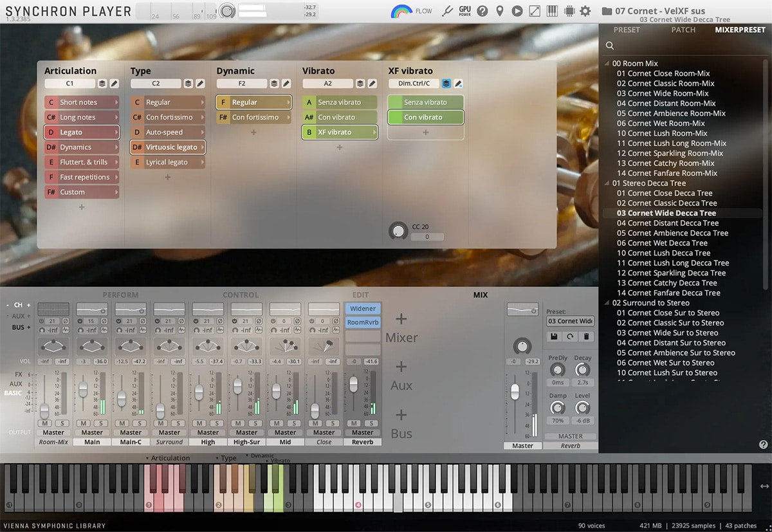Solo the High-Sur channel

tap(255, 423)
